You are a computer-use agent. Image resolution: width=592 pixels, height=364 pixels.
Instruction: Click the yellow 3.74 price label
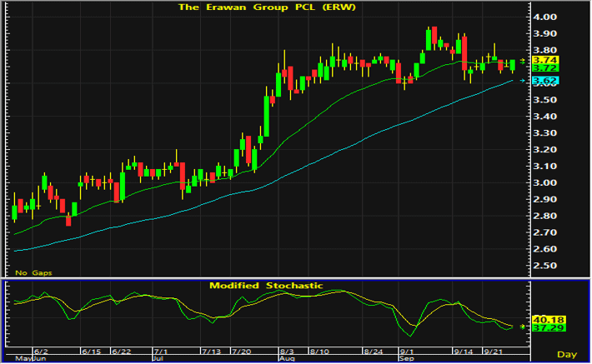click(545, 60)
